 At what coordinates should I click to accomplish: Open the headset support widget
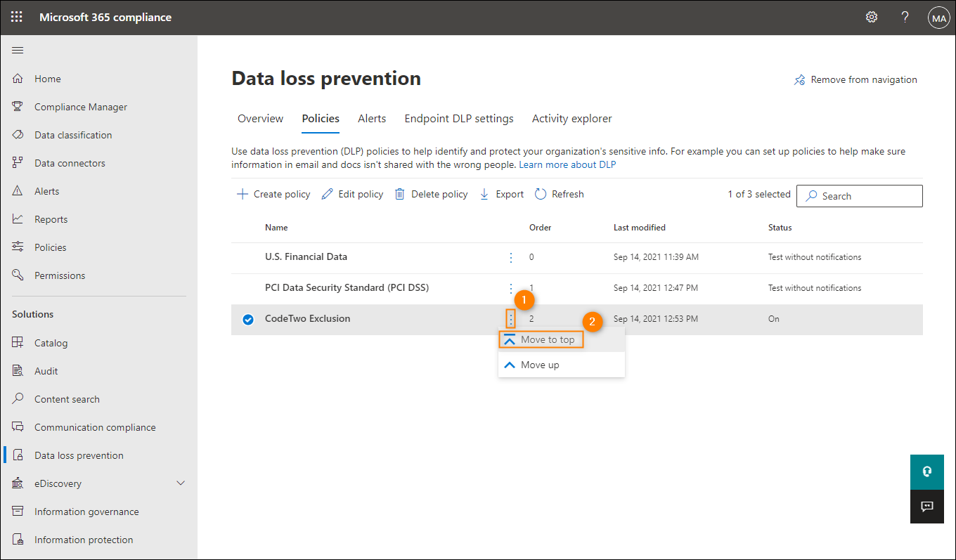[x=926, y=471]
